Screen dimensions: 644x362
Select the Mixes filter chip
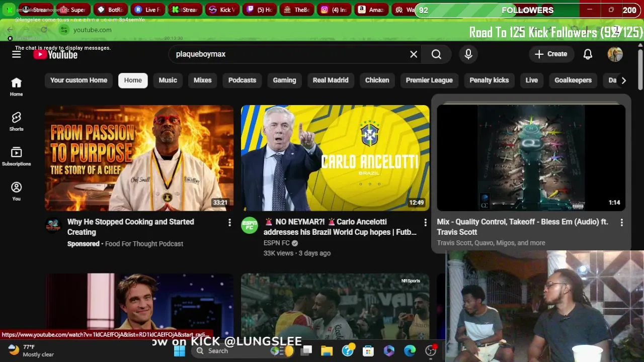point(203,80)
